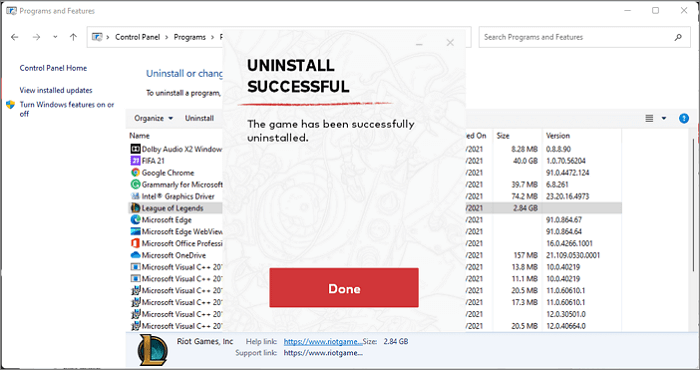Select the League of Legends entry
700x370 pixels.
pyautogui.click(x=172, y=208)
